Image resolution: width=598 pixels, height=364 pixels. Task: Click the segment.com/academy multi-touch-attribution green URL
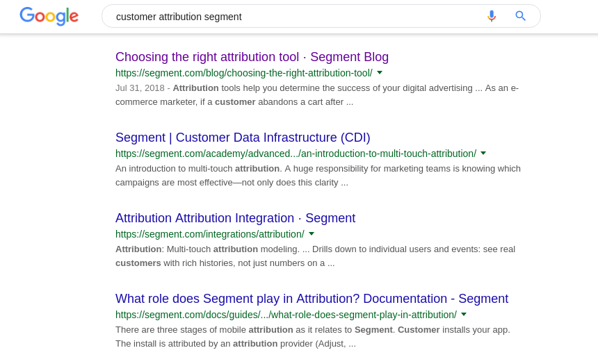(296, 154)
